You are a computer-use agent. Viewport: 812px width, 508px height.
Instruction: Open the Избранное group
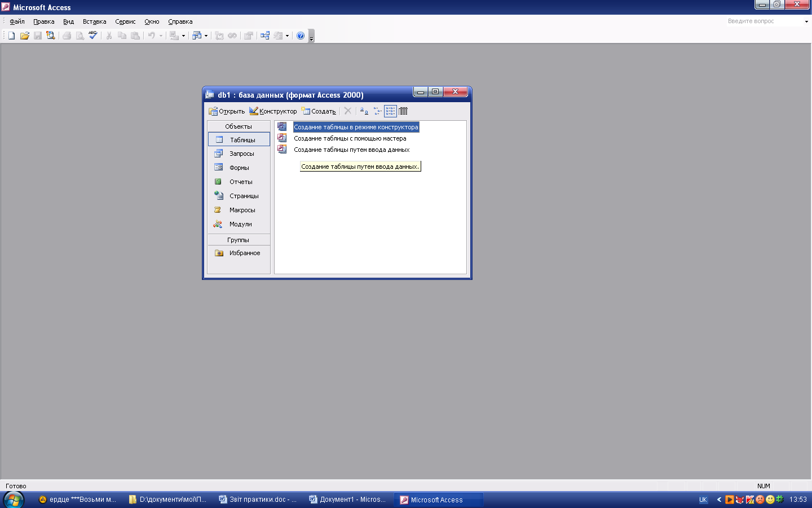(239, 253)
